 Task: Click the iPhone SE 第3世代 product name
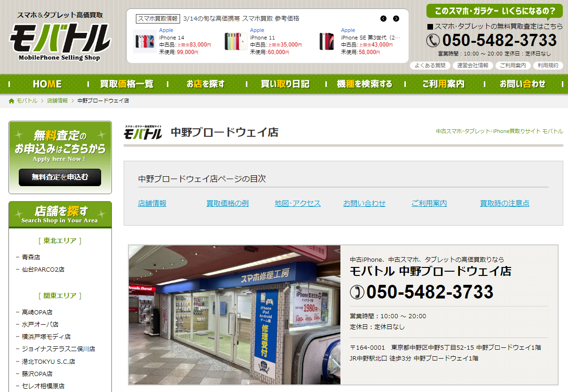click(x=371, y=38)
